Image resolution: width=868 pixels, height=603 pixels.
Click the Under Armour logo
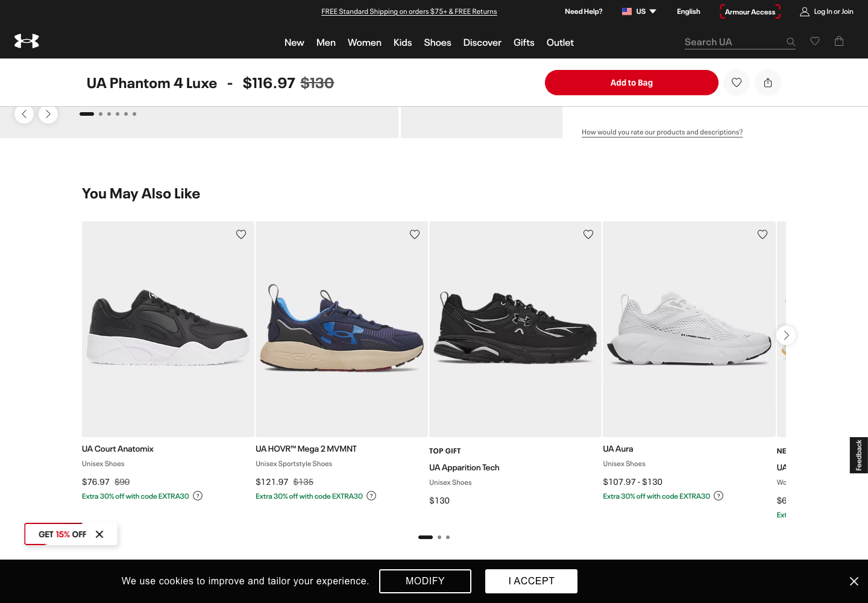27,41
